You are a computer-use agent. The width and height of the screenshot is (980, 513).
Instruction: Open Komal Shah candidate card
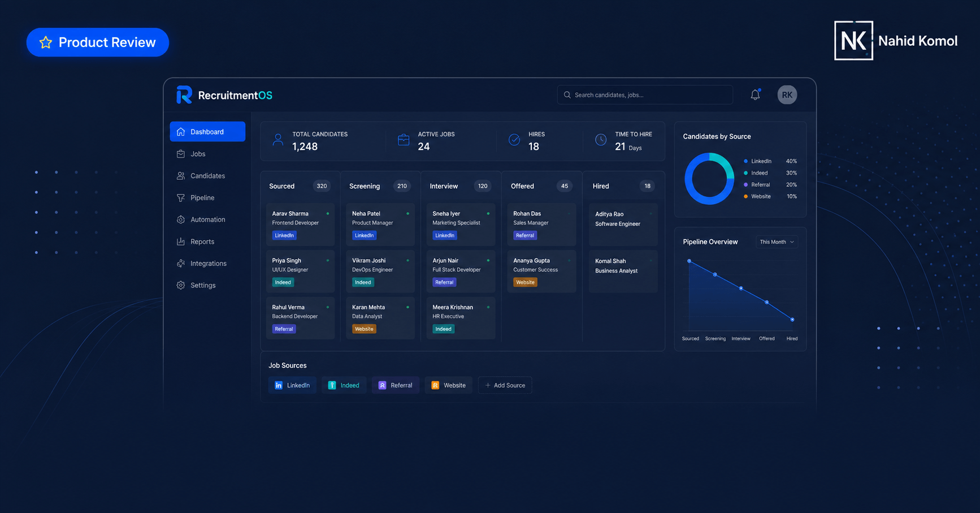point(623,271)
